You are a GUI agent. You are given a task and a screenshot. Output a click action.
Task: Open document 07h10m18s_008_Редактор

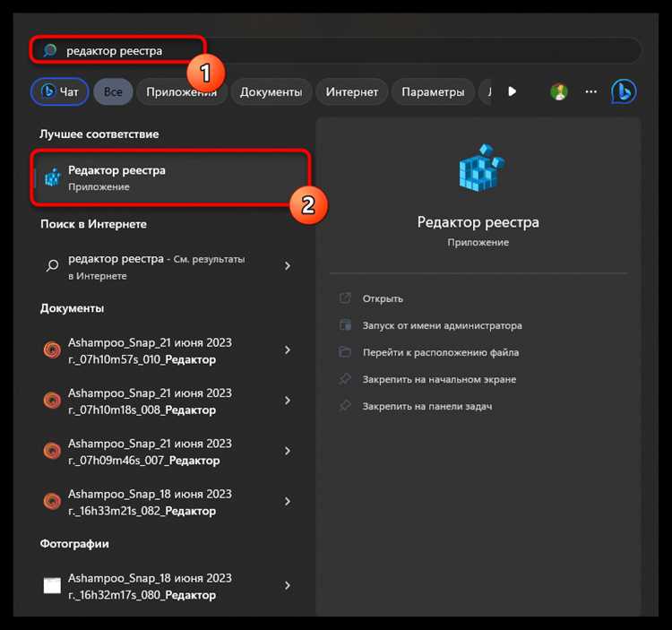(x=170, y=401)
